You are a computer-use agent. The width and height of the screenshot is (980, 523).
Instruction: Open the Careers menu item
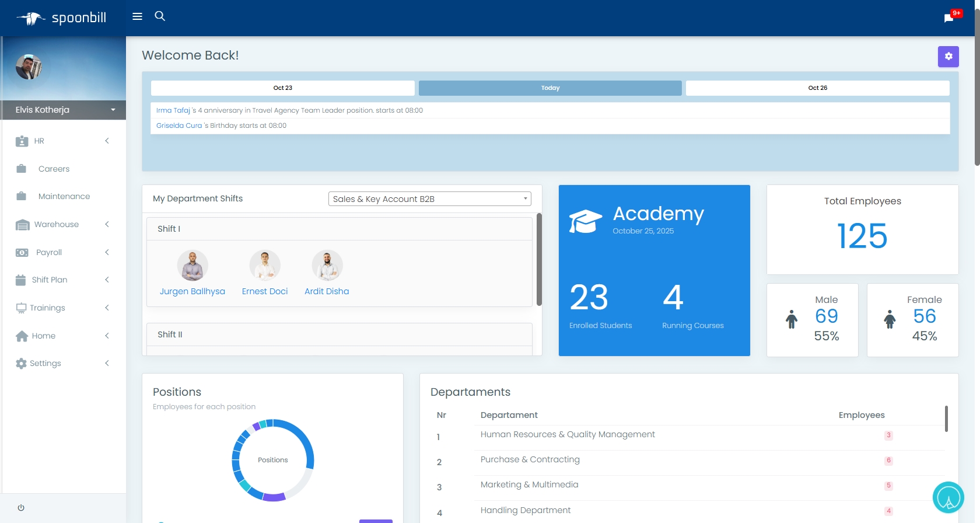[54, 169]
